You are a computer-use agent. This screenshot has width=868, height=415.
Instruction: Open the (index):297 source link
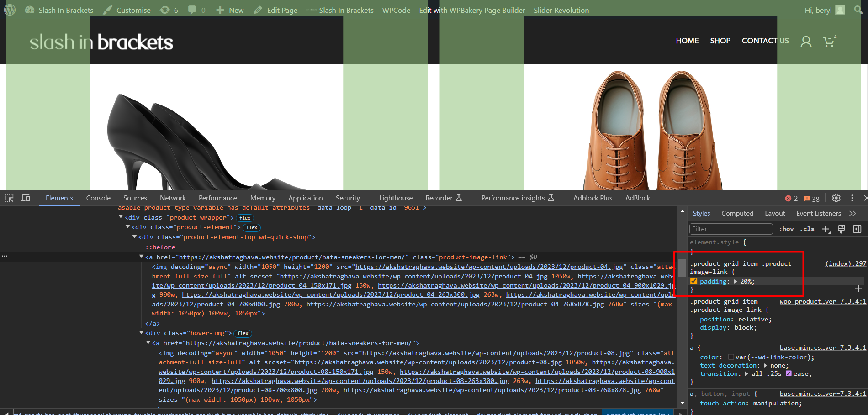point(845,263)
